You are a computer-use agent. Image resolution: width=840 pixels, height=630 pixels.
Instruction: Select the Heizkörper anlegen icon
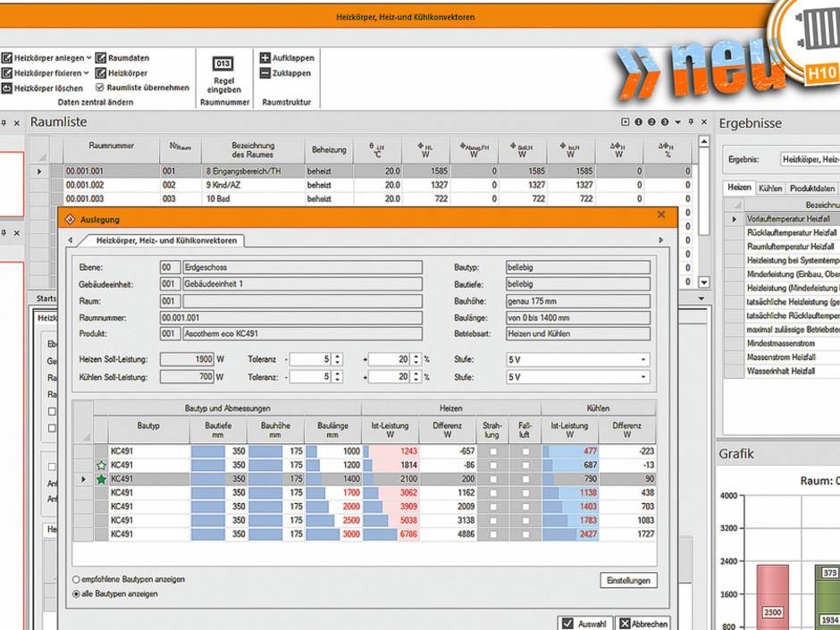pyautogui.click(x=7, y=57)
